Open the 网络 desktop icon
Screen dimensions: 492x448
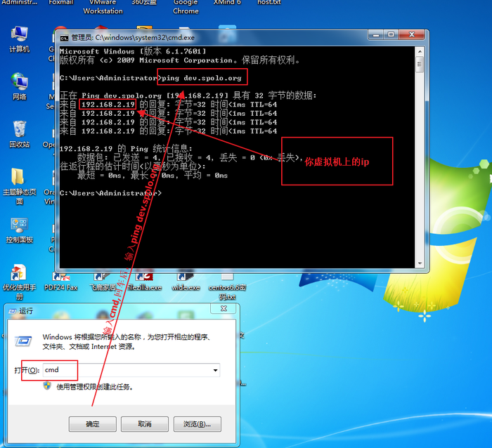tap(20, 87)
